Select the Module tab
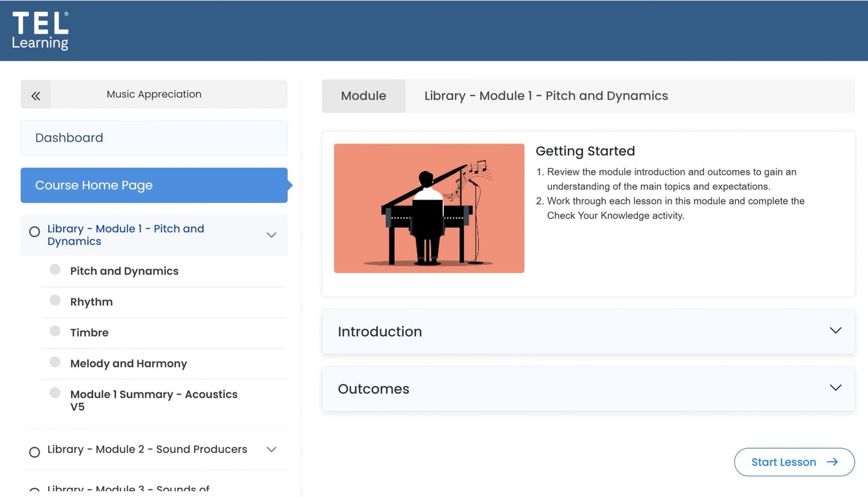The height and width of the screenshot is (498, 868). 363,96
